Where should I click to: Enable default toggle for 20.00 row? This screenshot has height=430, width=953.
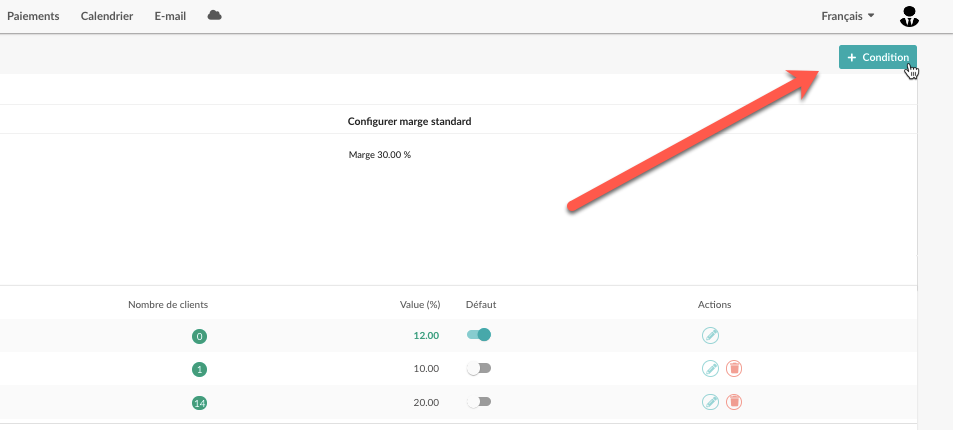coord(479,402)
